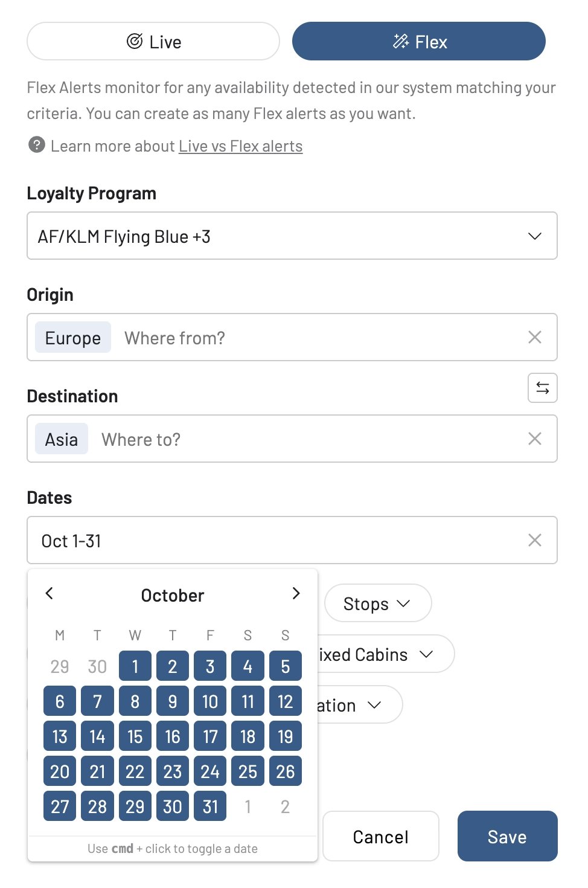Open the Mixed Cabins dropdown
The image size is (588, 888).
click(386, 654)
